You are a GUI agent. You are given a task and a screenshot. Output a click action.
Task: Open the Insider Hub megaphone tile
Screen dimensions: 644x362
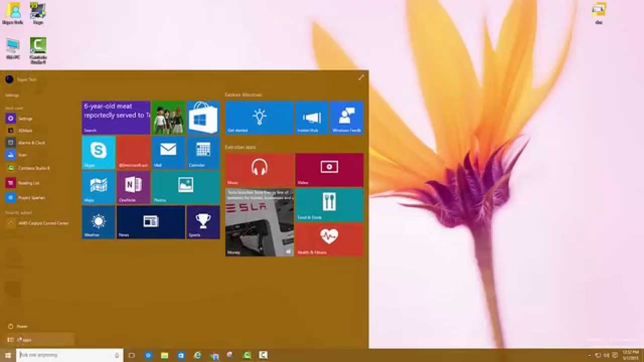[312, 118]
